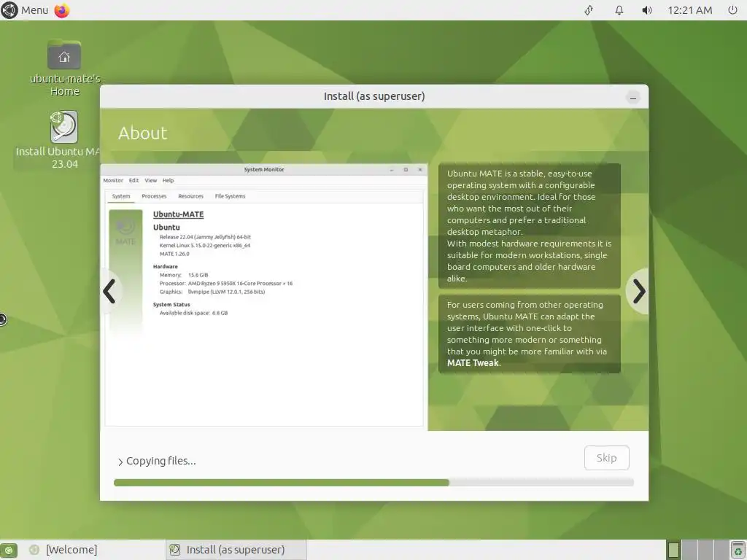The height and width of the screenshot is (560, 747).
Task: Go to the previous installer slide
Action: 109,291
